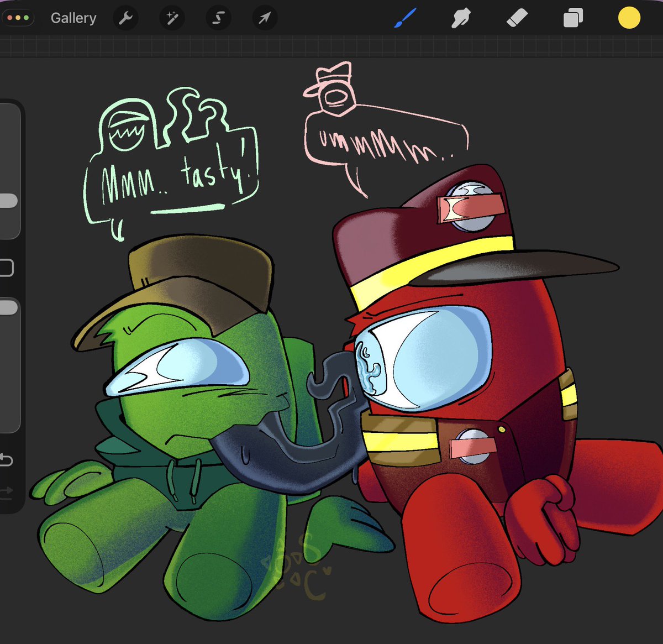
Task: Tap the Undo arrow on sidebar
Action: [6, 459]
